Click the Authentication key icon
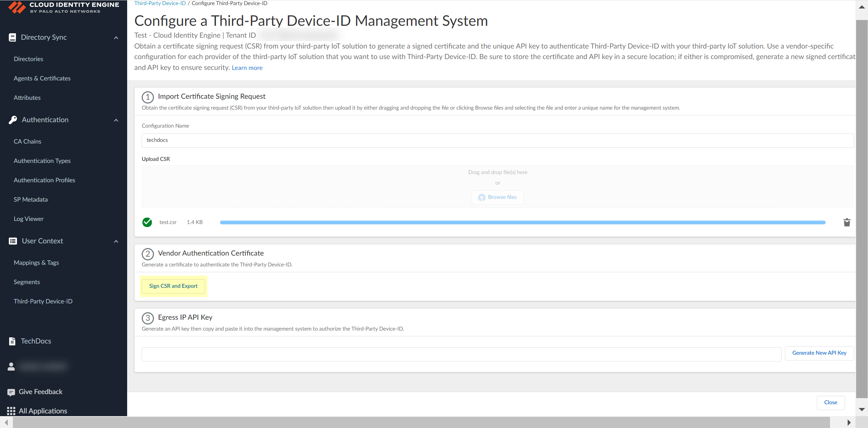This screenshot has height=428, width=868. (13, 120)
